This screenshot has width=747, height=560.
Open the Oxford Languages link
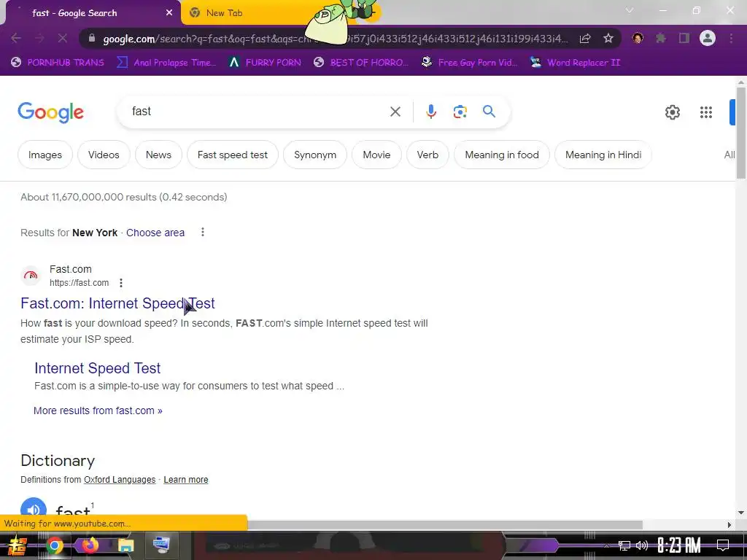120,480
